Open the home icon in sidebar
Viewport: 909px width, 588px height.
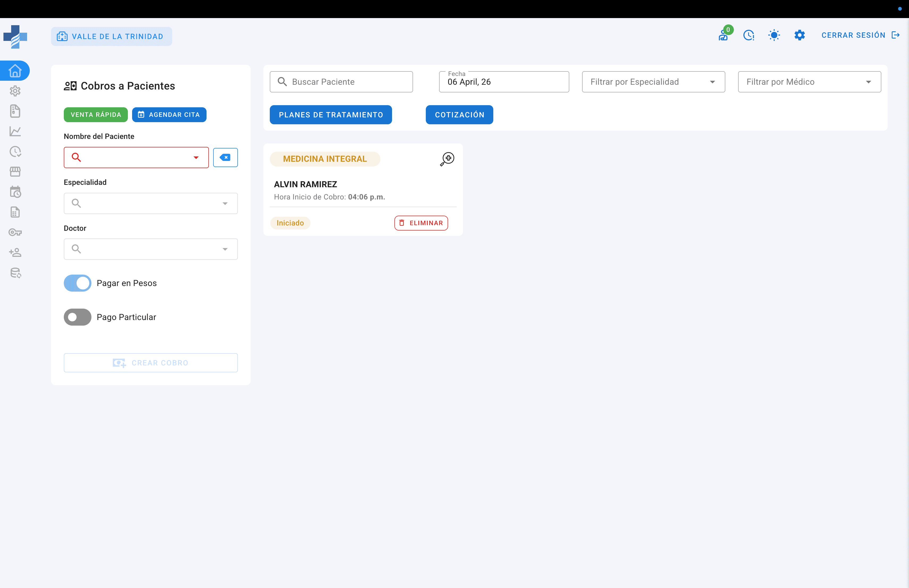point(15,71)
